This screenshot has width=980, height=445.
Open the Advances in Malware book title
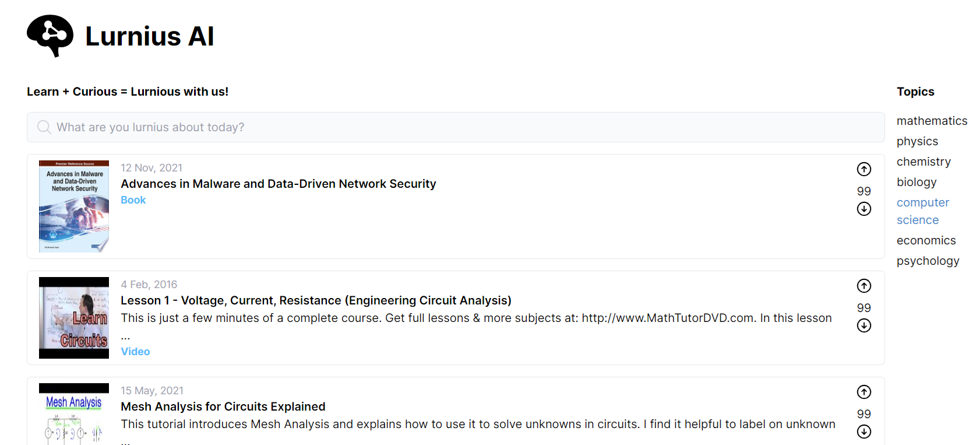coord(278,184)
